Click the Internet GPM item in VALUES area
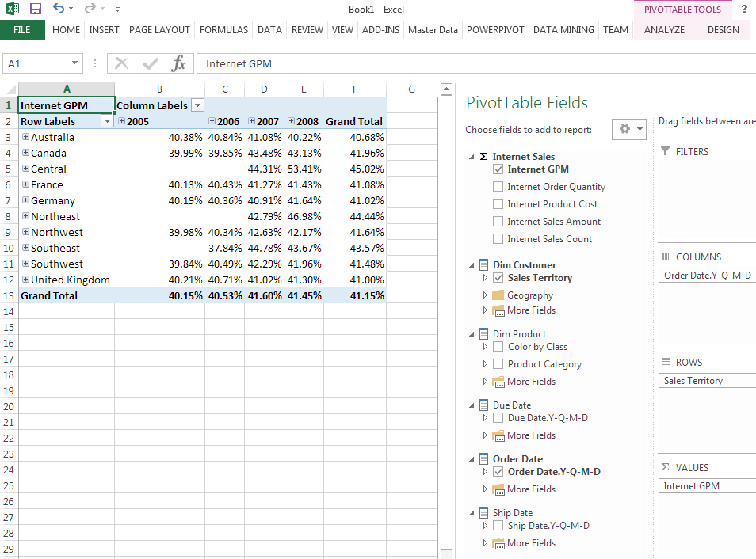This screenshot has height=559, width=756. 705,486
